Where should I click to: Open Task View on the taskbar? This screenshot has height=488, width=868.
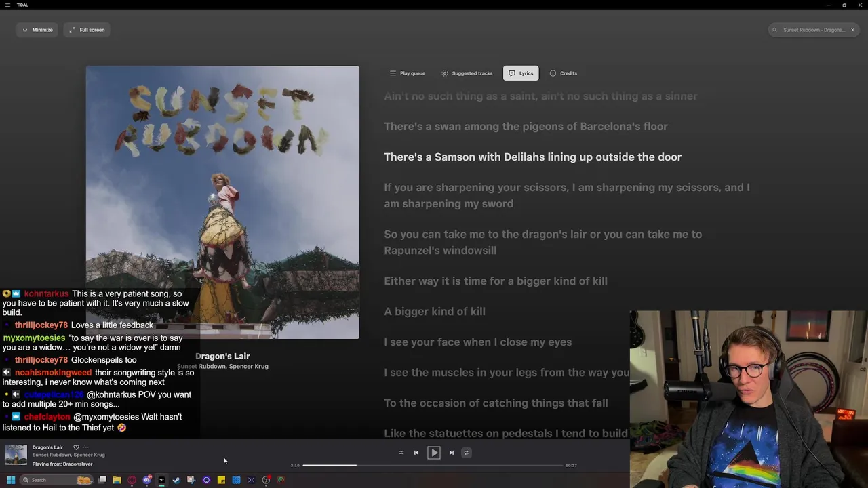coord(102,480)
